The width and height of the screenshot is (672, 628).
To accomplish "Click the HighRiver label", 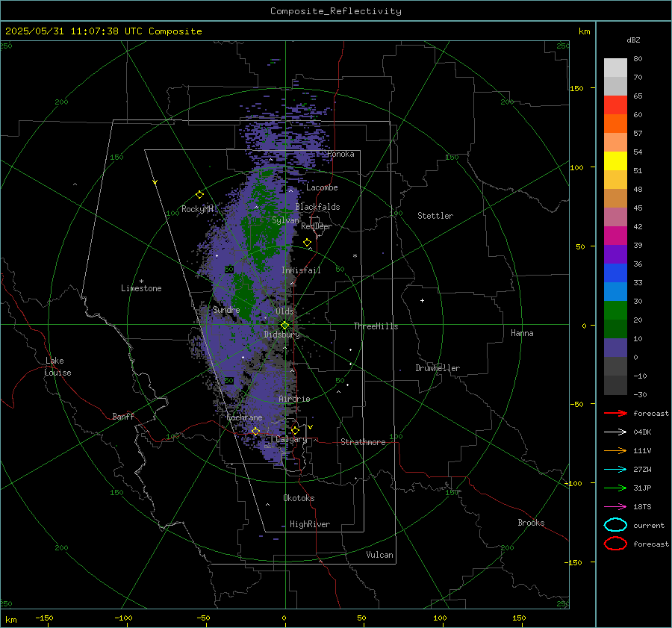I will [x=310, y=524].
